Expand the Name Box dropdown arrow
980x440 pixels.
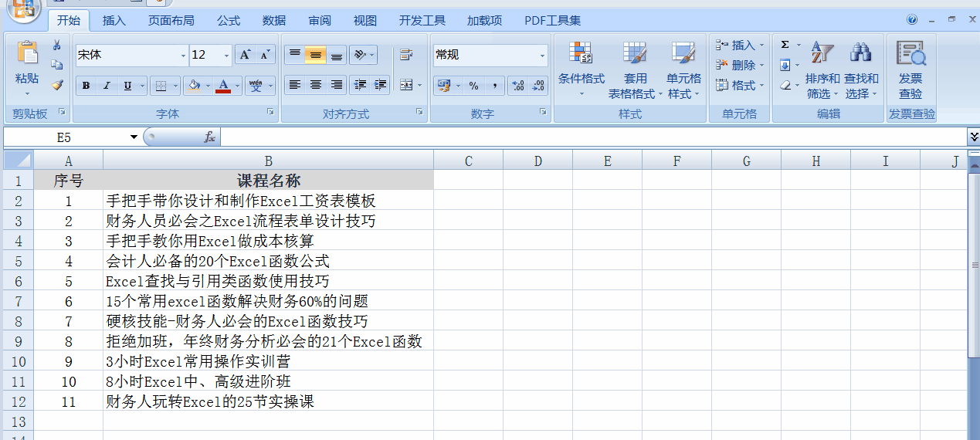134,137
